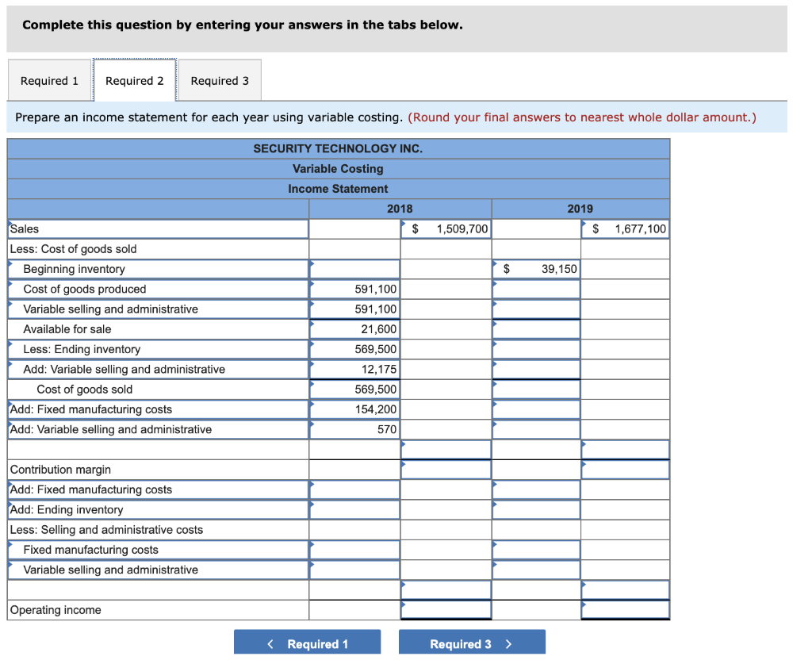The height and width of the screenshot is (664, 812).
Task: Click the SECURITY TECHNOLOGY INC. heading
Action: click(338, 148)
